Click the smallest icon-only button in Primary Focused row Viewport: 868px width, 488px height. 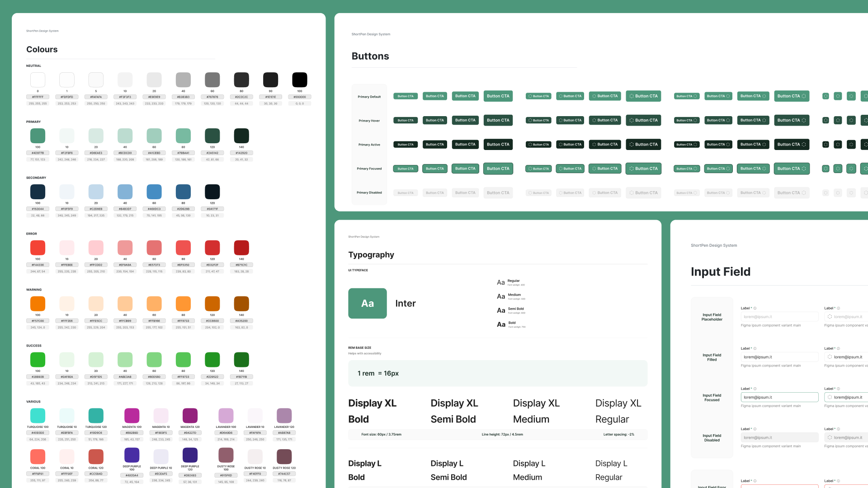826,169
